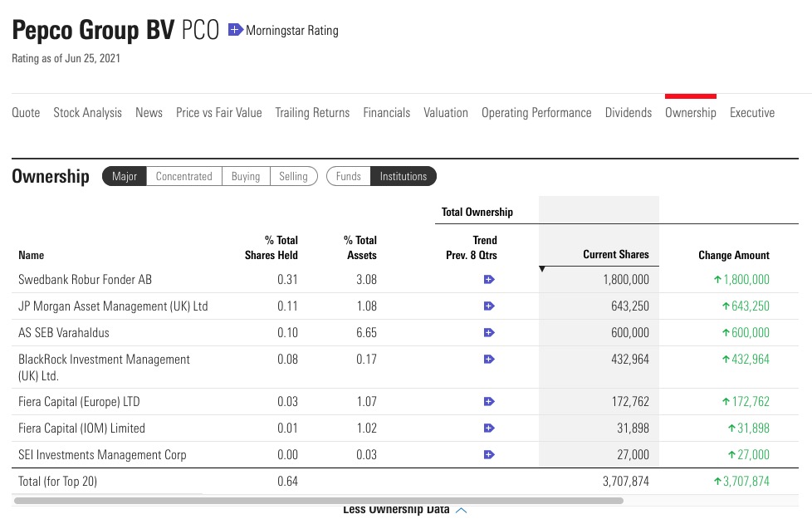Open the Dividends tab
Viewport: 812px width, 519px height.
pos(628,112)
